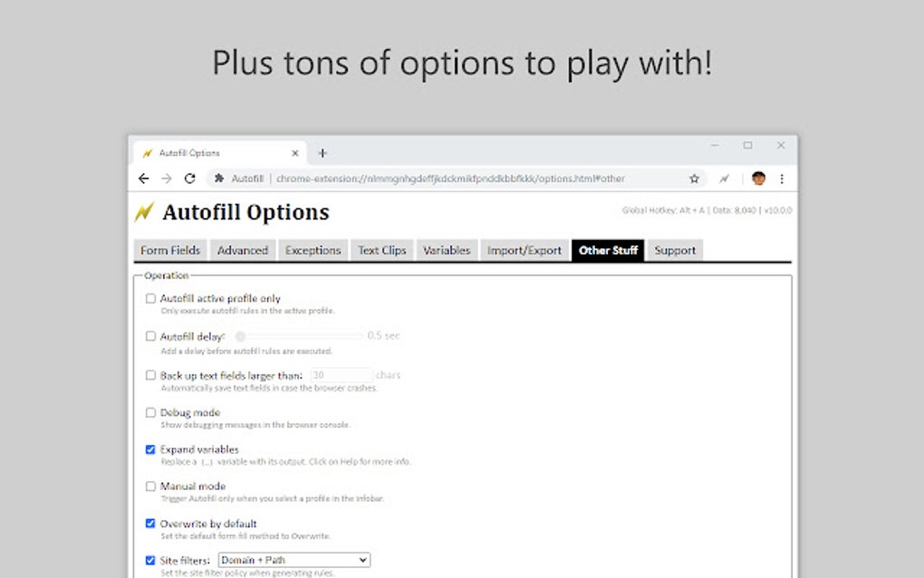Image resolution: width=924 pixels, height=578 pixels.
Task: Select the Other Stuff tab
Action: coord(608,250)
